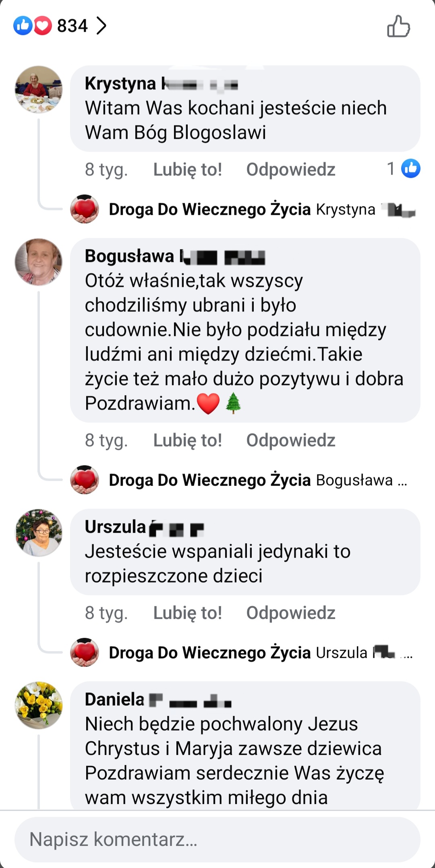Open Krystyna's profile picture
This screenshot has height=868, width=435.
click(x=39, y=89)
